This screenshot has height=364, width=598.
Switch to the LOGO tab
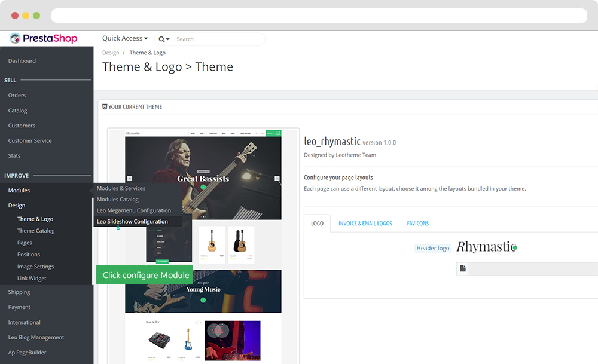[x=317, y=224]
